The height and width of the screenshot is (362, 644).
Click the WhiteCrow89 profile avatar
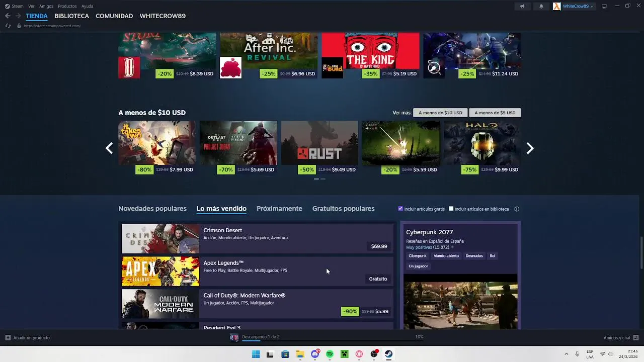tap(556, 6)
